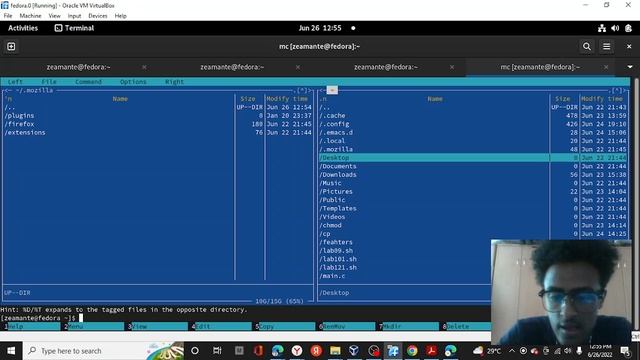Open Task View on Windows taskbar

pos(217,351)
